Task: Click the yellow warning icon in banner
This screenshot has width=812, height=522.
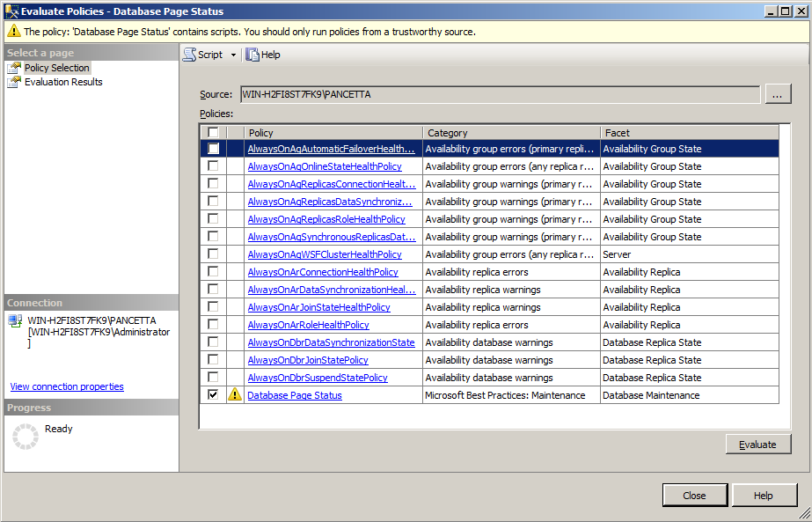Action: 13,31
